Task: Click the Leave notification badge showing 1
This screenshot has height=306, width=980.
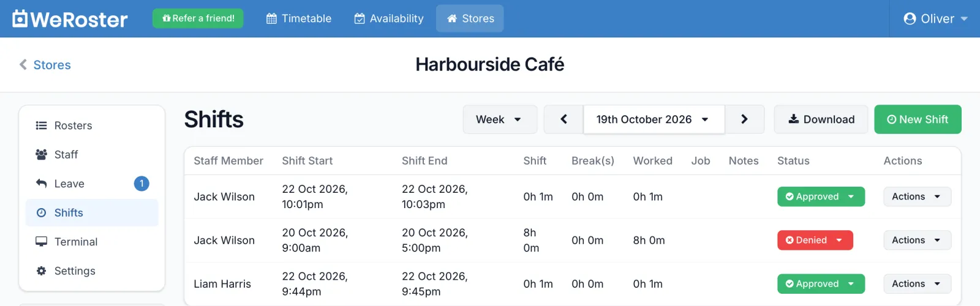Action: tap(141, 183)
